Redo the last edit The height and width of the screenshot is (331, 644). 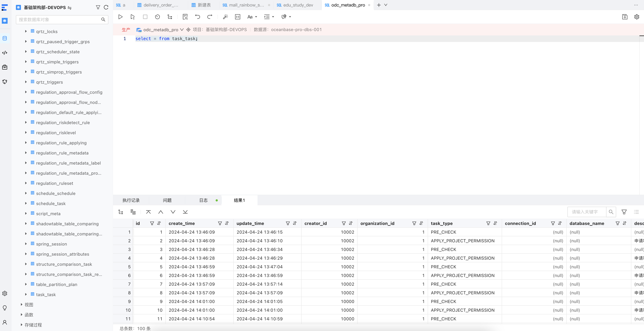pyautogui.click(x=209, y=17)
